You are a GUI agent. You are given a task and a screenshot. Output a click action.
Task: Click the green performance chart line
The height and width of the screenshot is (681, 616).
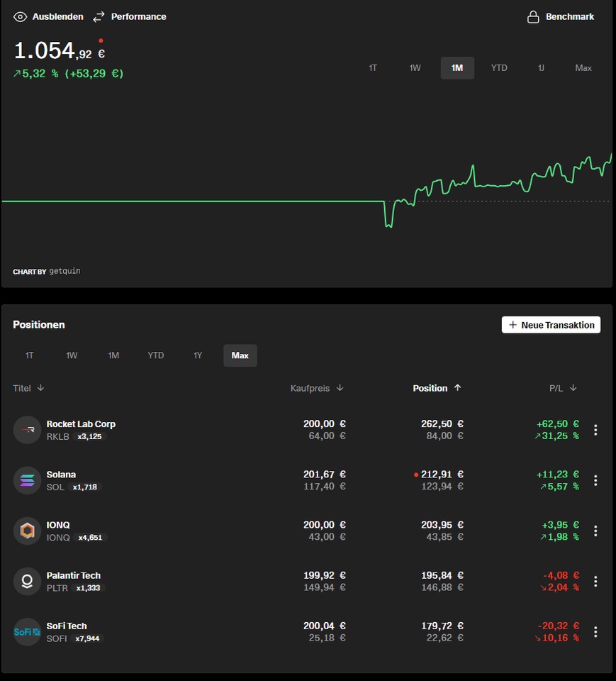point(496,185)
